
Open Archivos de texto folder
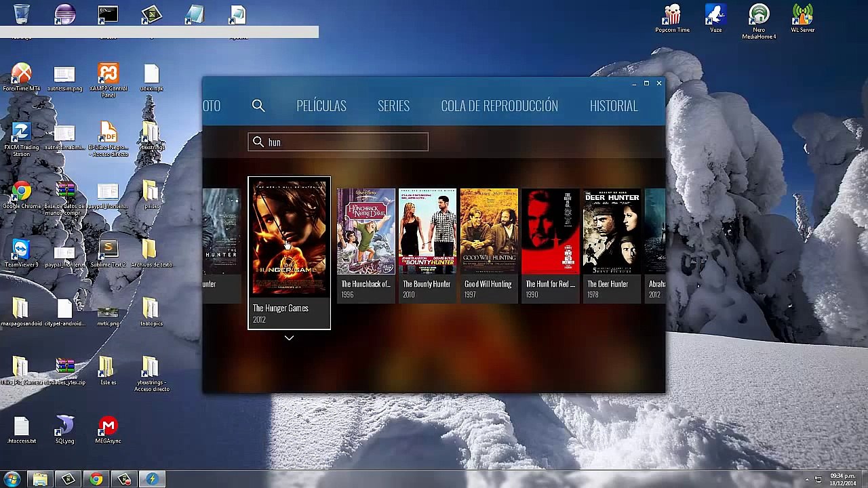click(151, 254)
